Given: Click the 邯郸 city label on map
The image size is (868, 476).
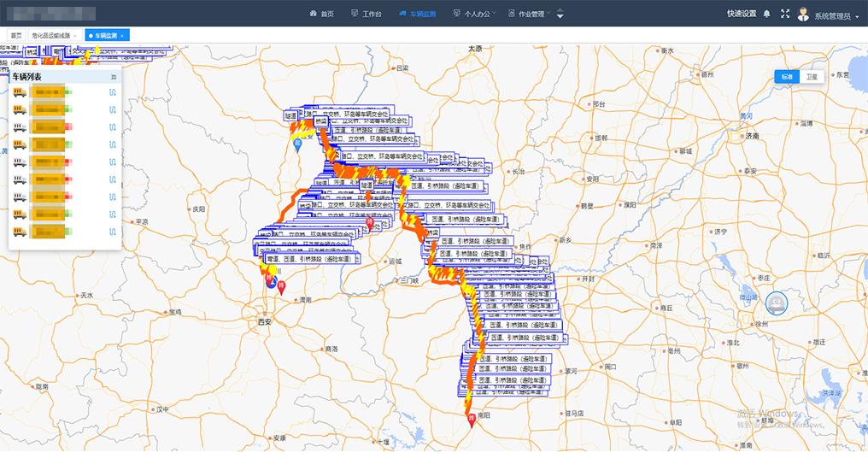Looking at the screenshot, I should click(601, 138).
